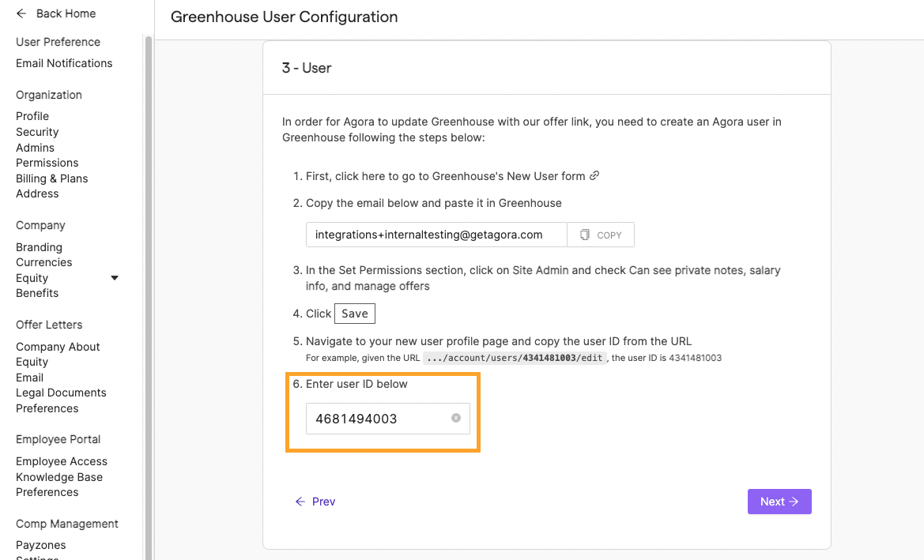Click the copy clipboard icon beside the email

click(585, 235)
